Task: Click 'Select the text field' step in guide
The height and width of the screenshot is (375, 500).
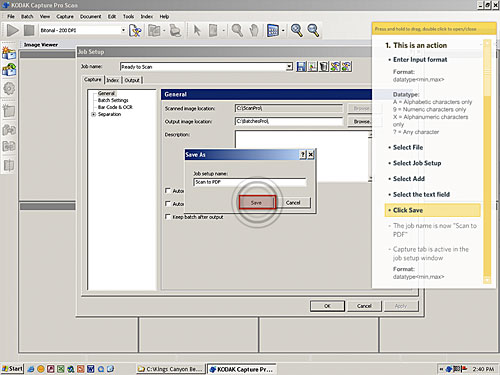Action: tap(421, 194)
